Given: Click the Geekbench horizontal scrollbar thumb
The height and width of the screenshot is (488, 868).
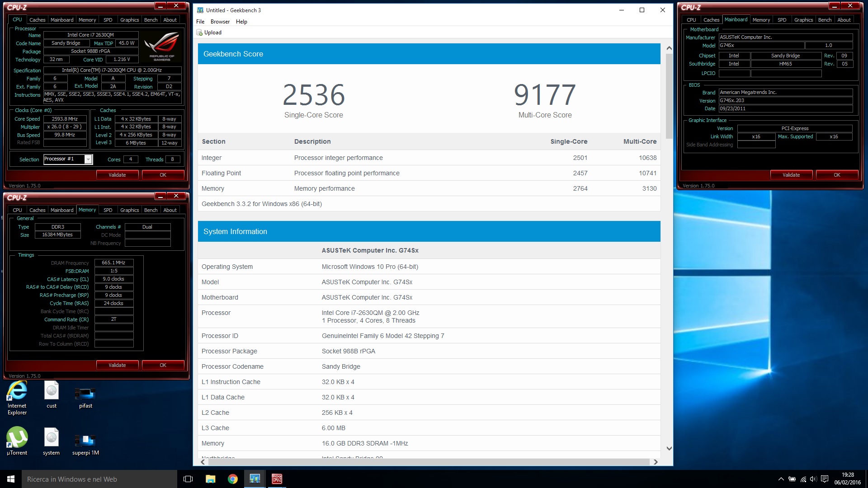Looking at the screenshot, I should point(429,462).
